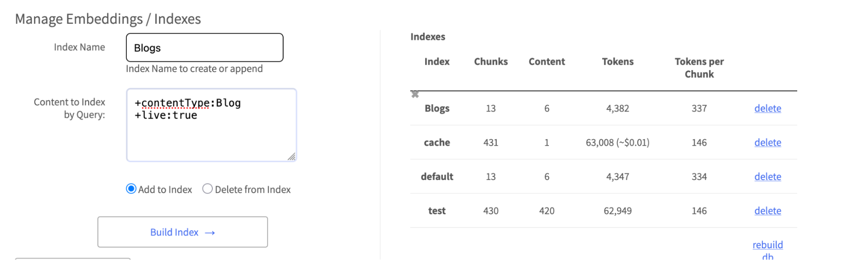The image size is (868, 260).
Task: Delete the Blogs index
Action: 767,108
